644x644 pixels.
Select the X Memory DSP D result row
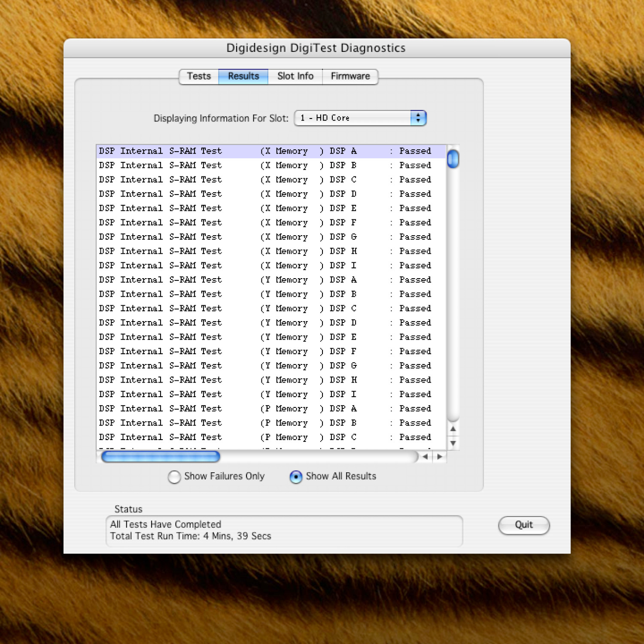(271, 194)
